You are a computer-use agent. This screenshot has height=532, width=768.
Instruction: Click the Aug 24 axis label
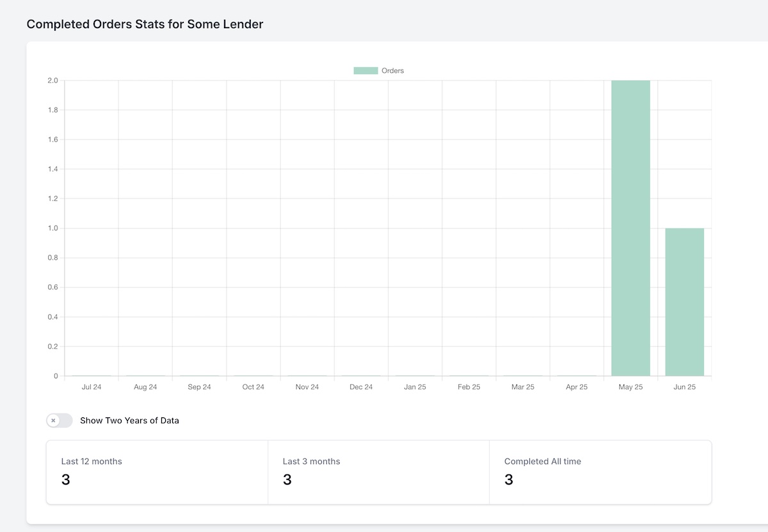point(145,387)
